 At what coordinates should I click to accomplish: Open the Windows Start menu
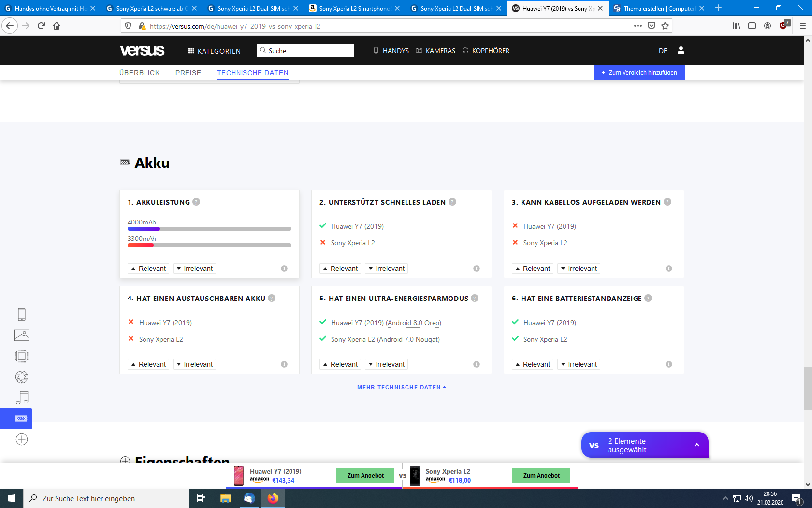pyautogui.click(x=12, y=498)
